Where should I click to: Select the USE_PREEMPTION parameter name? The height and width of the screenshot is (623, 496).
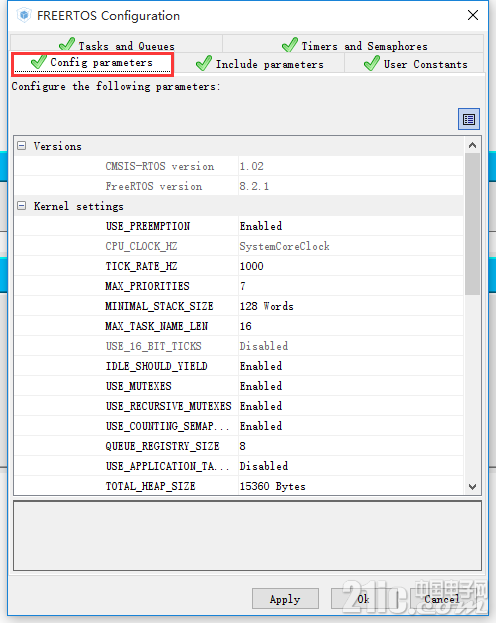point(148,226)
